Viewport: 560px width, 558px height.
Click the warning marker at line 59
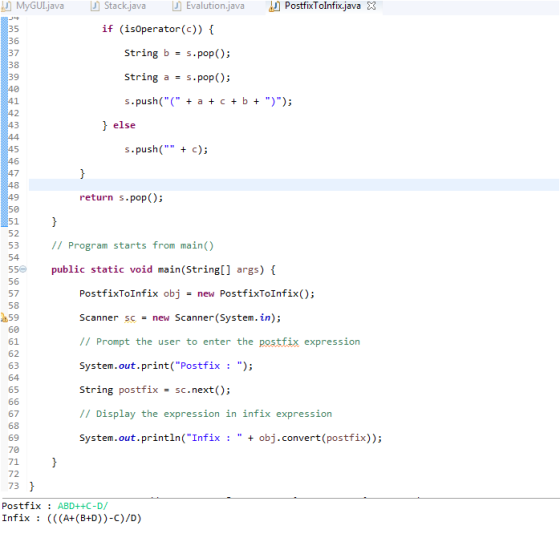(4, 317)
